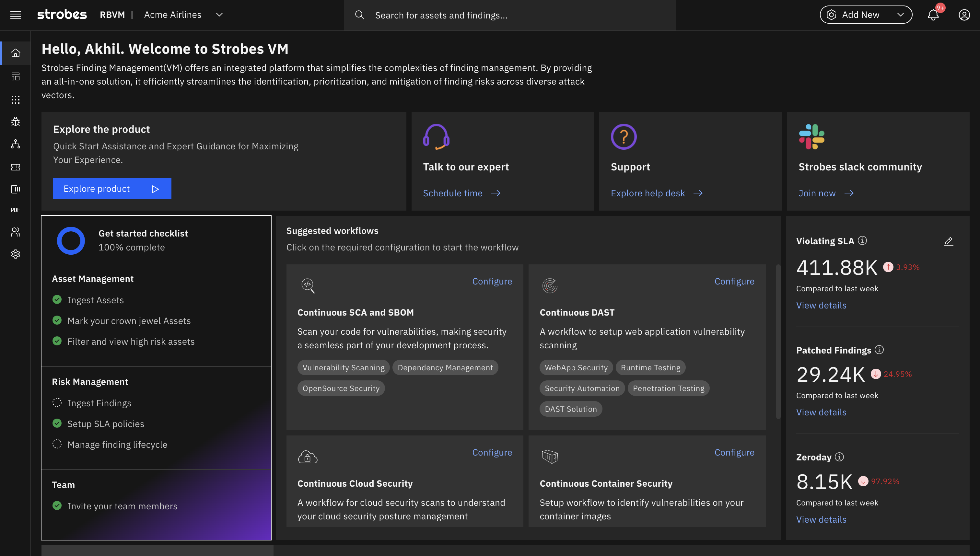Image resolution: width=980 pixels, height=556 pixels.
Task: Open the notifications bell
Action: (x=933, y=15)
